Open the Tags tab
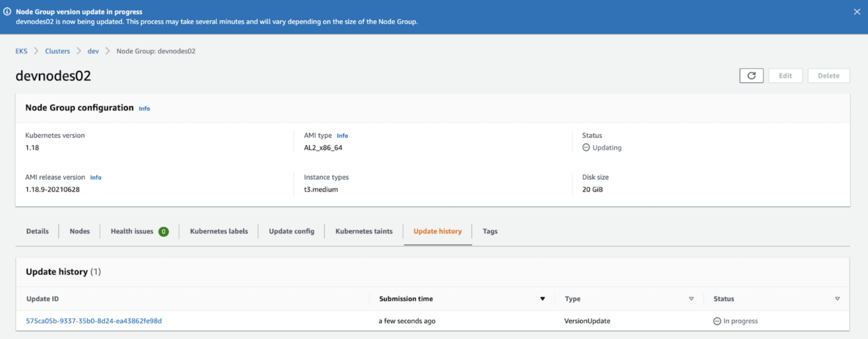Screen dimensions: 868x339 490,231
